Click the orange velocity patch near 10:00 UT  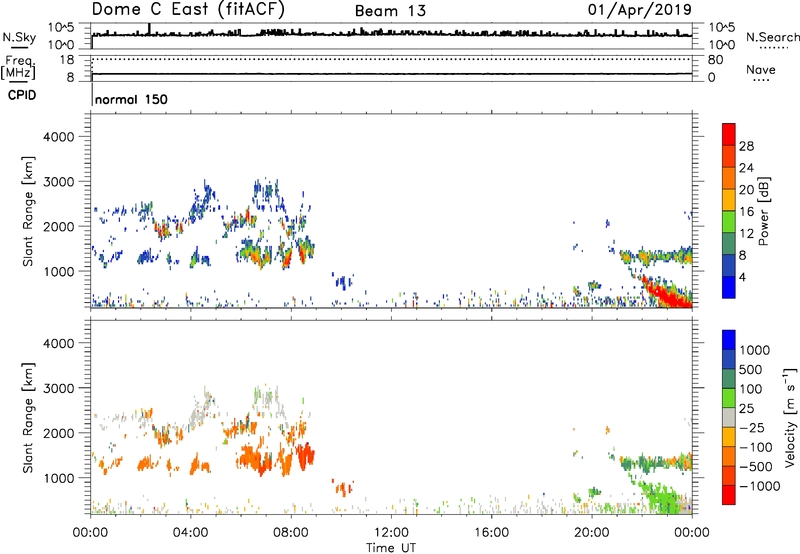pos(343,488)
